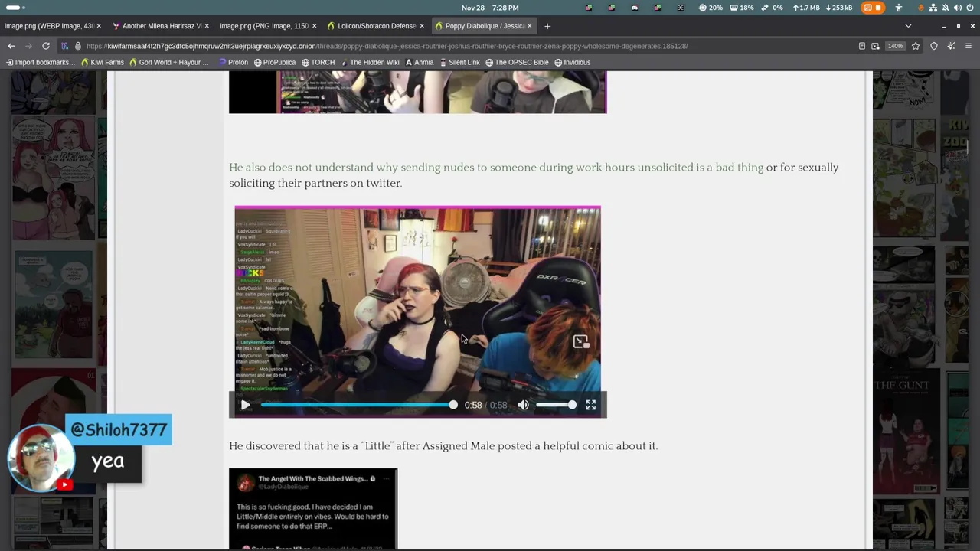Viewport: 980px width, 551px height.
Task: Click the picture-in-picture icon in the address bar
Action: (x=875, y=46)
